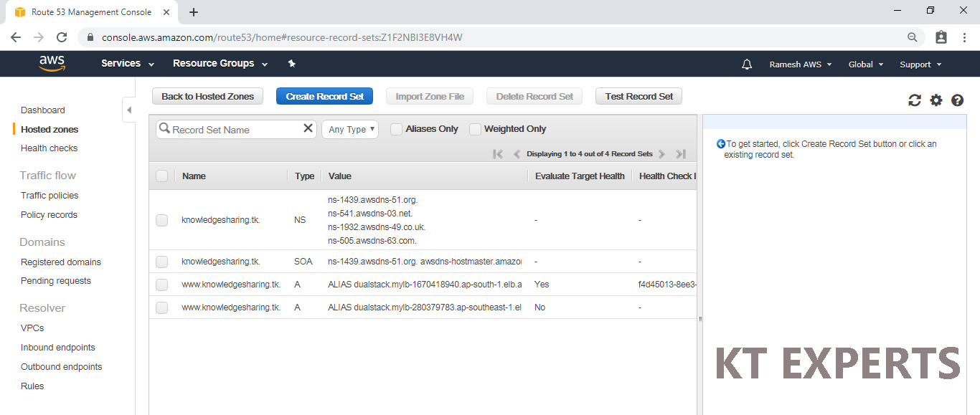Viewport: 980px width, 415px height.
Task: Open Rules under Resolver
Action: 32,386
